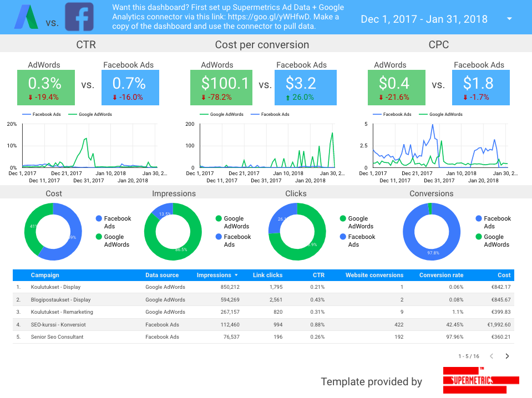The width and height of the screenshot is (532, 398).
Task: Click the €1,992.60 cost cell
Action: point(499,324)
